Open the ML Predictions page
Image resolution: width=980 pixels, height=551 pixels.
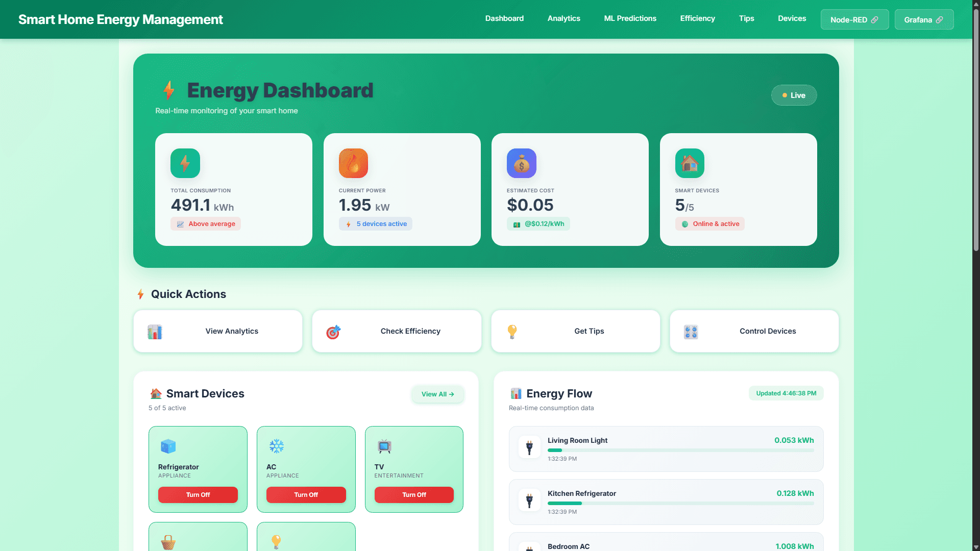click(x=630, y=18)
